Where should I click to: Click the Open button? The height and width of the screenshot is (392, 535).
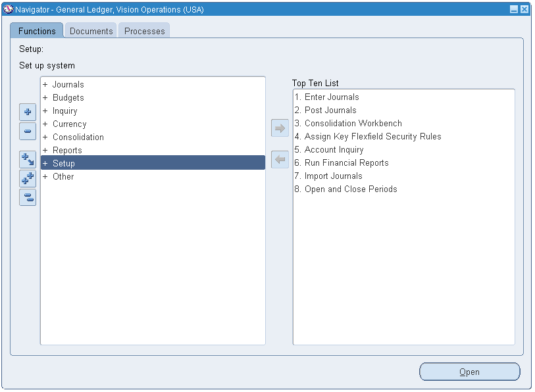pyautogui.click(x=469, y=372)
